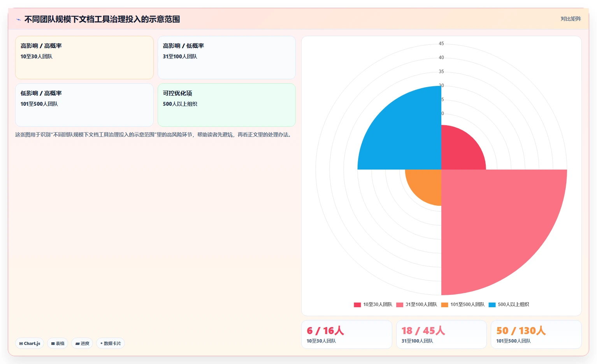The image size is (597, 364).
Task: Click the heading 不同团队规模下文档工具治理投入的示意范围
Action: 102,19
